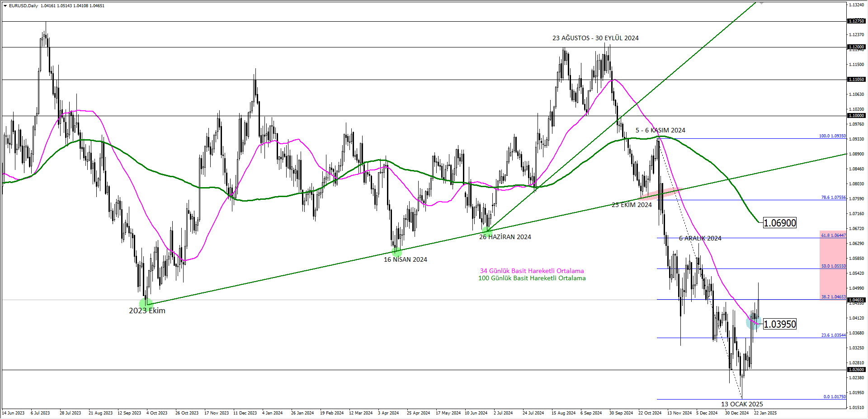868x419 pixels.
Task: Select the '100 Günlük Basit Hareketli Ortalama' legend
Action: (532, 278)
